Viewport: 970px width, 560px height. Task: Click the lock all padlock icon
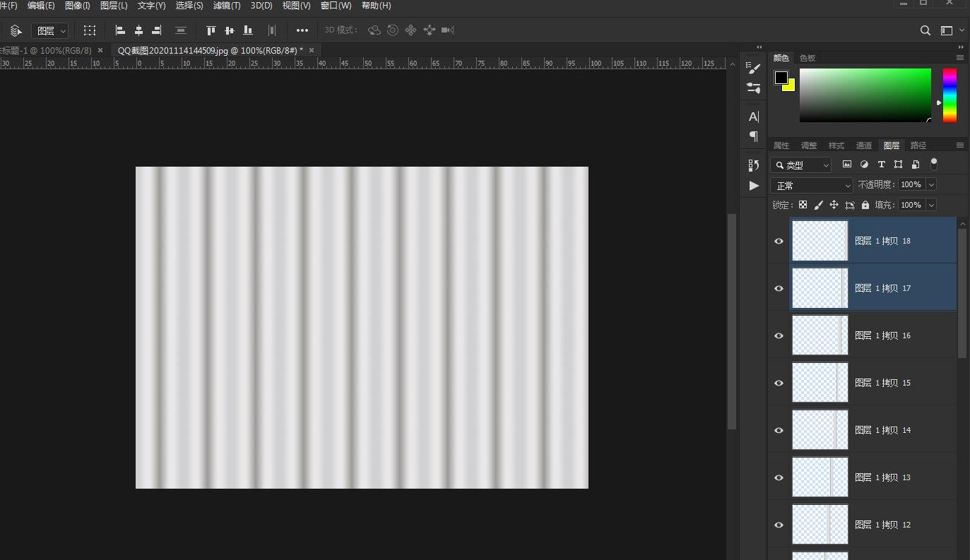tap(865, 205)
